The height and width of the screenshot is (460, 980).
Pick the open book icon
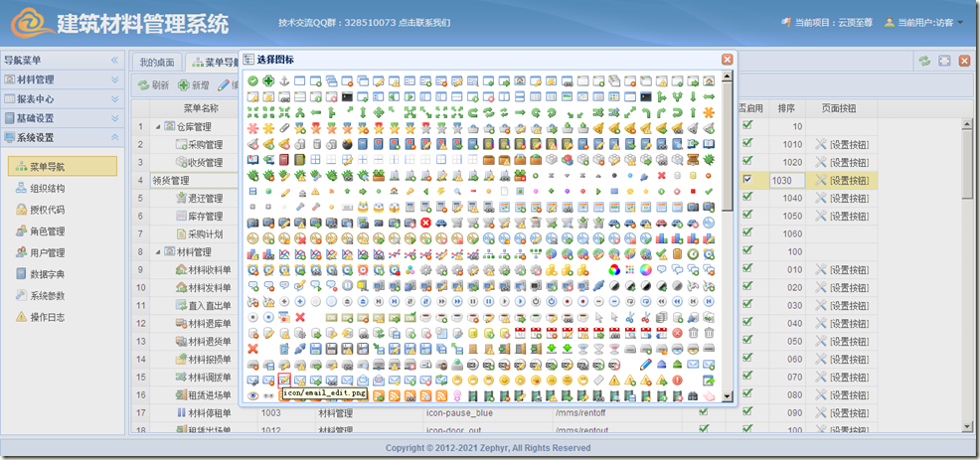click(x=708, y=144)
